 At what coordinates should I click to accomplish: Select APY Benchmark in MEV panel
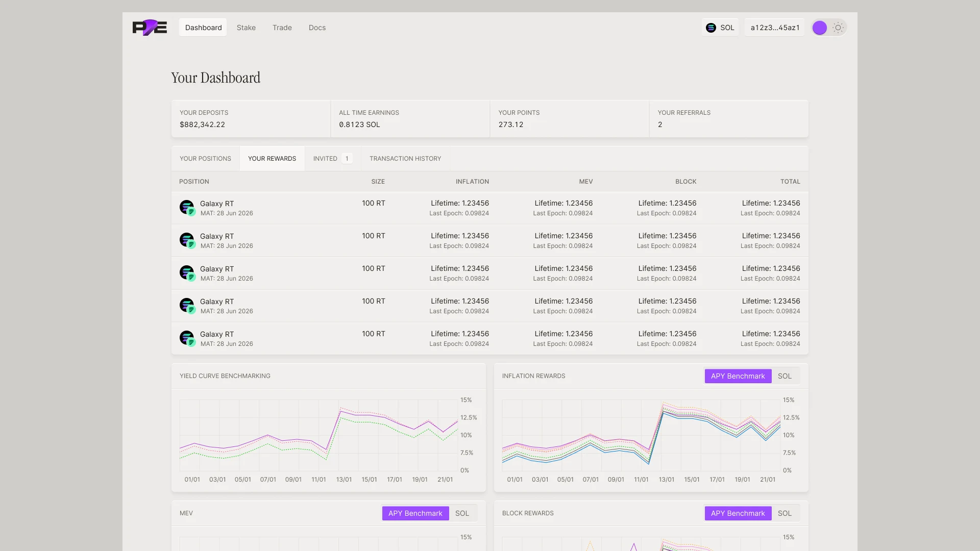(415, 513)
